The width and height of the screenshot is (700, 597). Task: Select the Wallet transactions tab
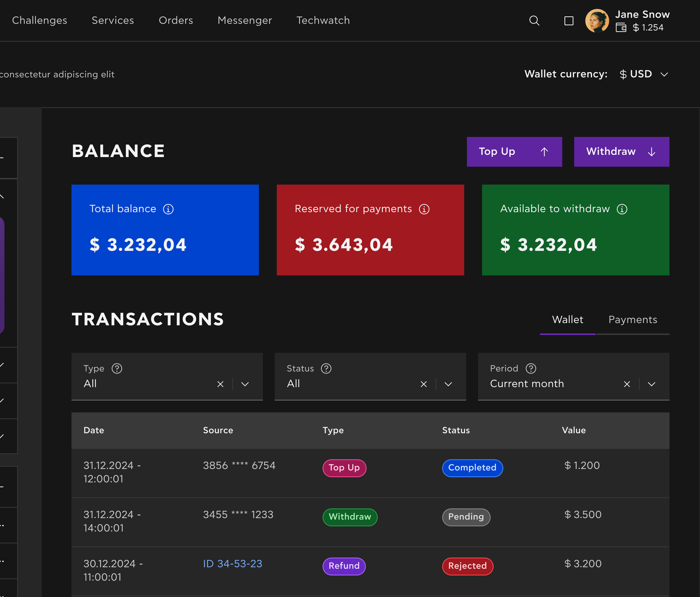point(567,320)
